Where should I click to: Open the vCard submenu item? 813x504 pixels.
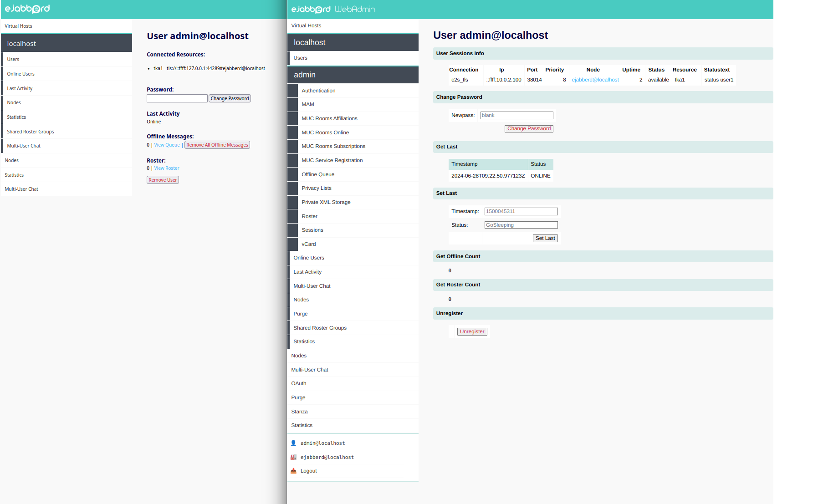(308, 244)
